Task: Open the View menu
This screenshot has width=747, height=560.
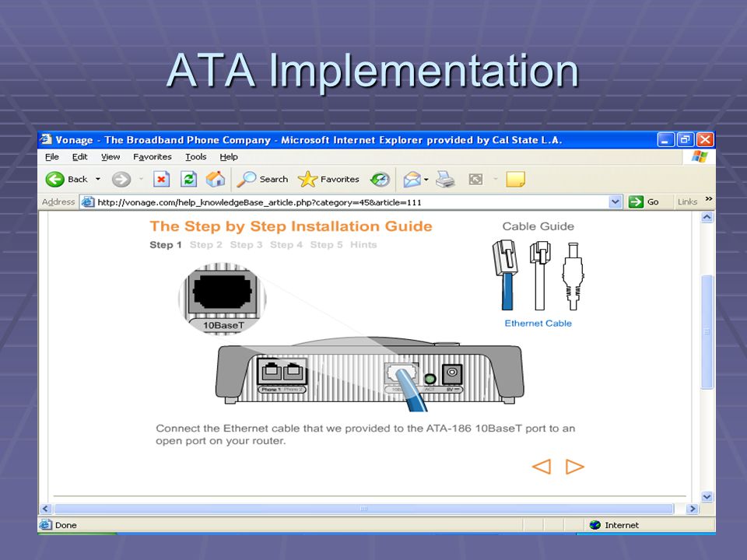Action: pos(110,156)
